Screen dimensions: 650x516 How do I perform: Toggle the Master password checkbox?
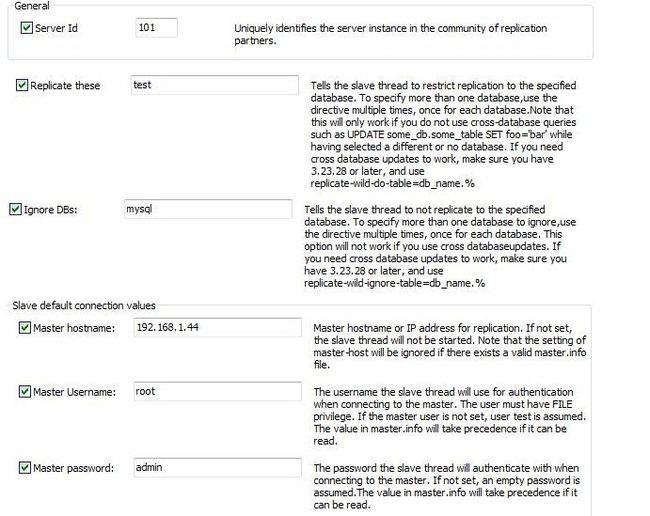25,468
